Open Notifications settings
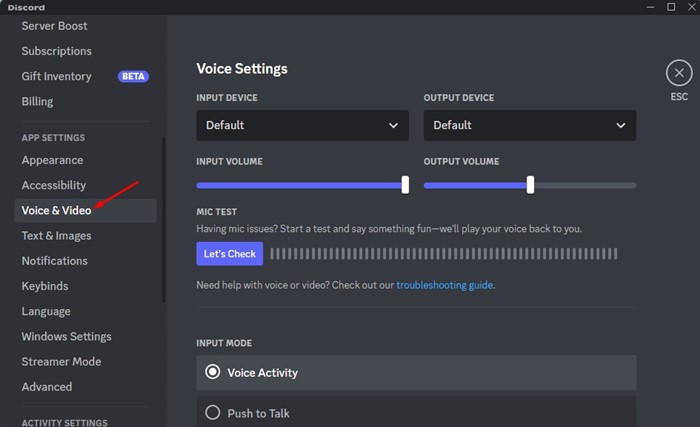The image size is (700, 427). click(55, 261)
